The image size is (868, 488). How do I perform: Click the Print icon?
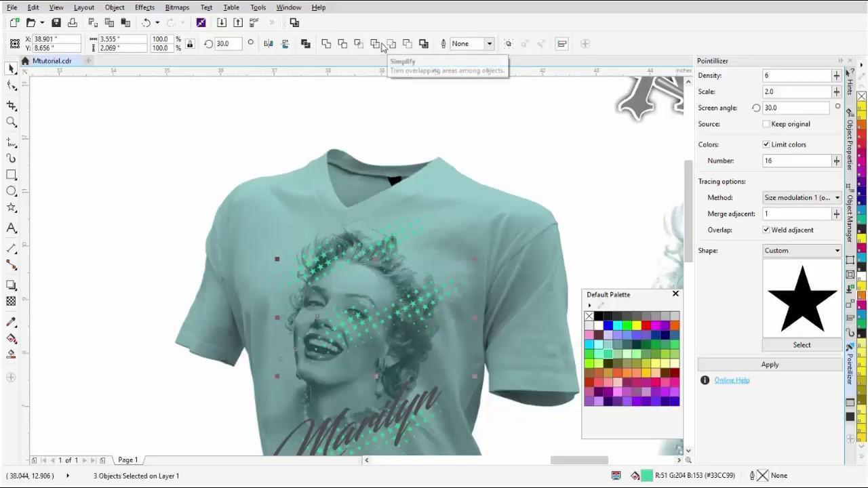click(73, 23)
